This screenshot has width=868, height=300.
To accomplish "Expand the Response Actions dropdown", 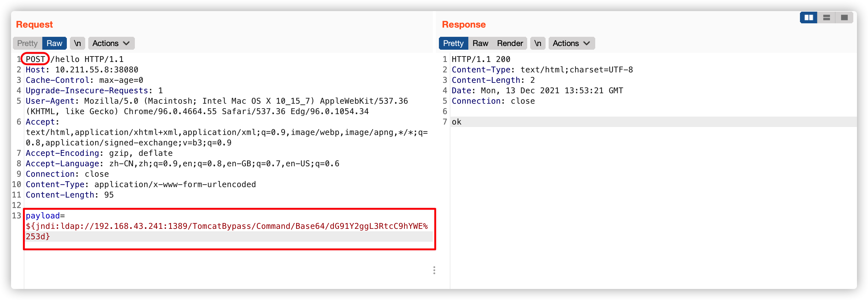I will click(571, 43).
